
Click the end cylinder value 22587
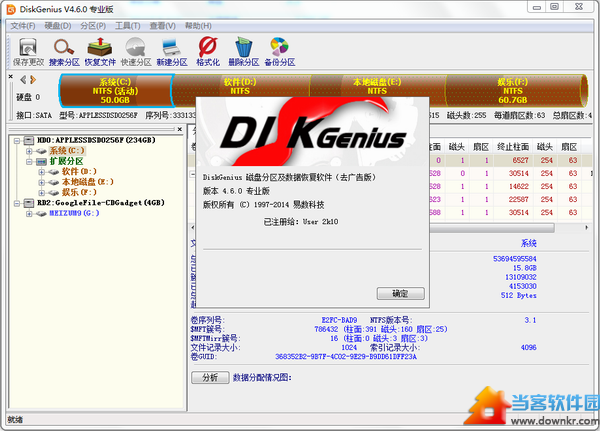point(518,199)
